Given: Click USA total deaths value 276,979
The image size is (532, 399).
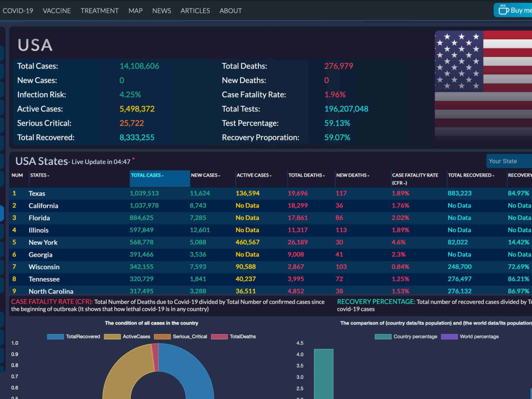Looking at the screenshot, I should pyautogui.click(x=338, y=66).
